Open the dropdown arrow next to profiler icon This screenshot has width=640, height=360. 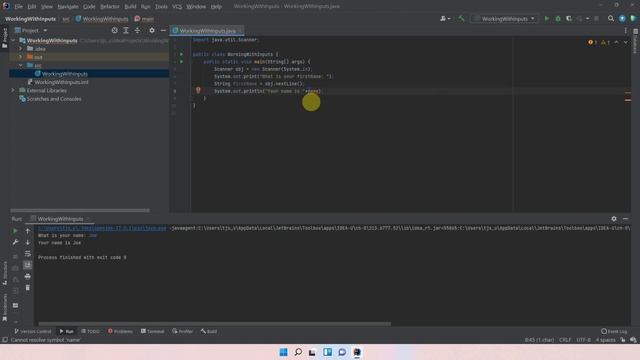[x=588, y=18]
